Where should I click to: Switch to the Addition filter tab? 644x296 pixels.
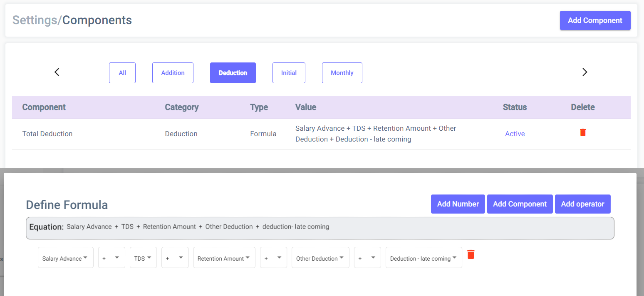(173, 73)
